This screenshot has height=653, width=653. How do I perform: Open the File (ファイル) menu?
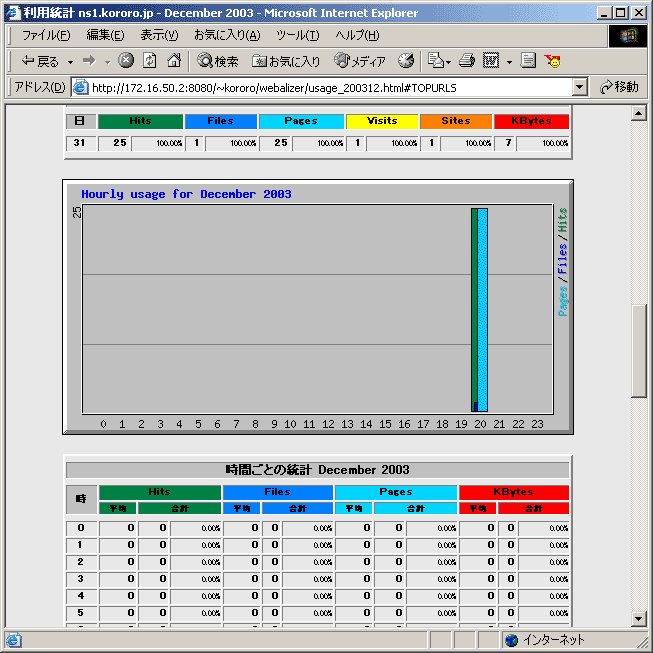(46, 35)
